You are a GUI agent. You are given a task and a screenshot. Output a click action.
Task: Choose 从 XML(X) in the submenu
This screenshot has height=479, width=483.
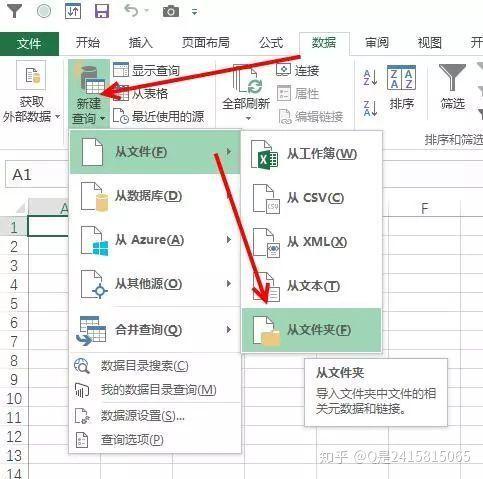point(311,242)
